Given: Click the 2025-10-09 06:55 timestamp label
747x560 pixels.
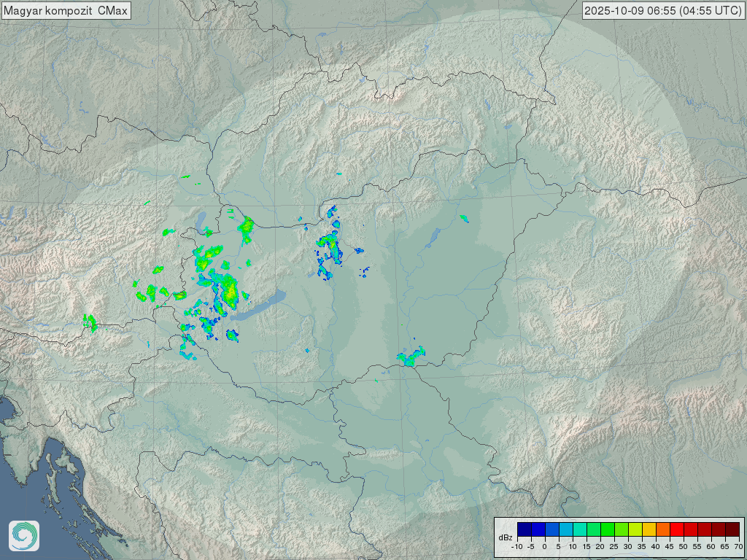Looking at the screenshot, I should tap(663, 10).
